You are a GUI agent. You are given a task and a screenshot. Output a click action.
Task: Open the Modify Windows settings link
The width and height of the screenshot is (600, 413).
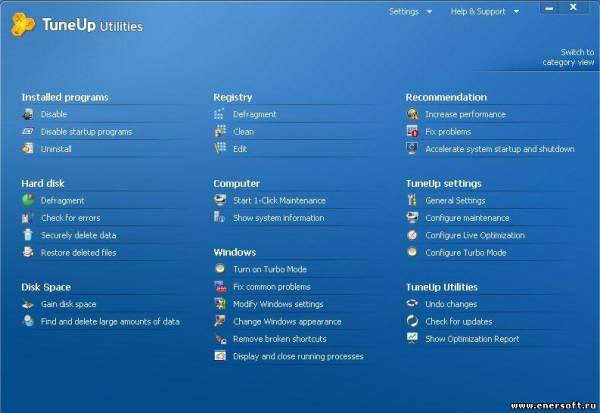278,304
